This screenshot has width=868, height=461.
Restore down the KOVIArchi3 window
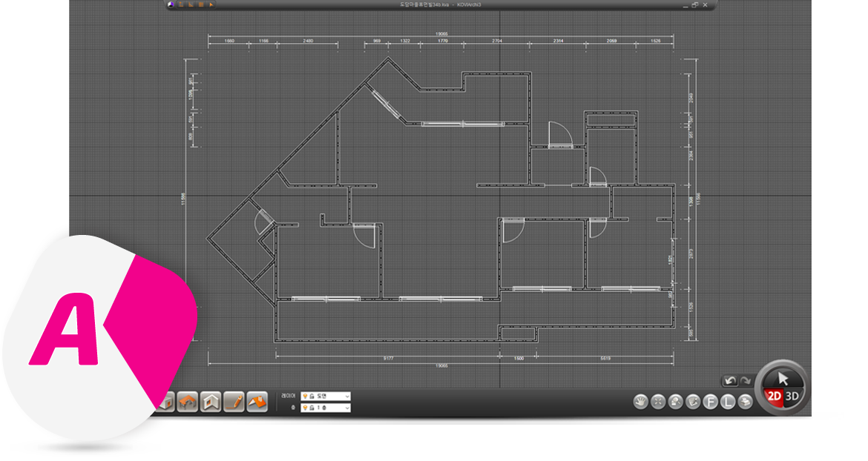tap(695, 5)
